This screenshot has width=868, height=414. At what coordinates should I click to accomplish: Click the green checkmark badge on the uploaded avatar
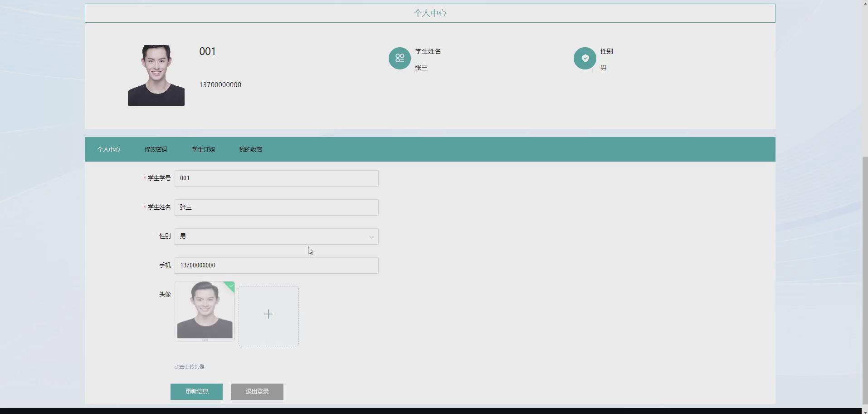click(230, 286)
